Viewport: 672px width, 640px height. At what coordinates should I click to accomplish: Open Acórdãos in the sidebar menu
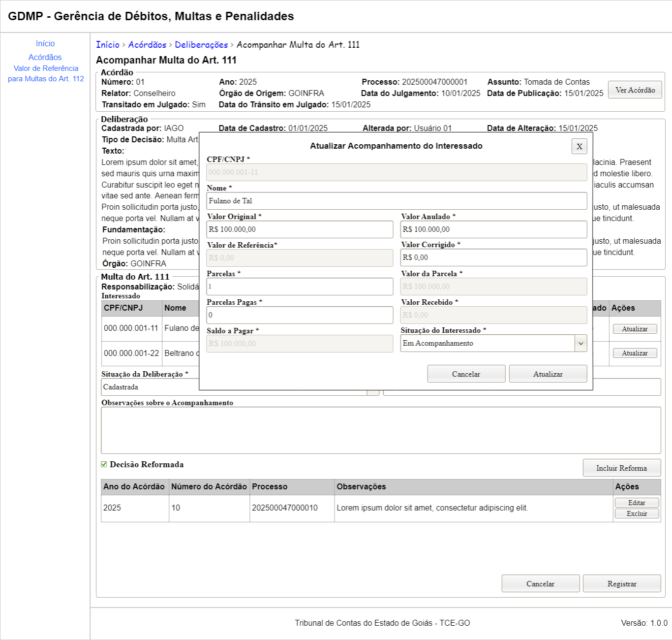(45, 58)
